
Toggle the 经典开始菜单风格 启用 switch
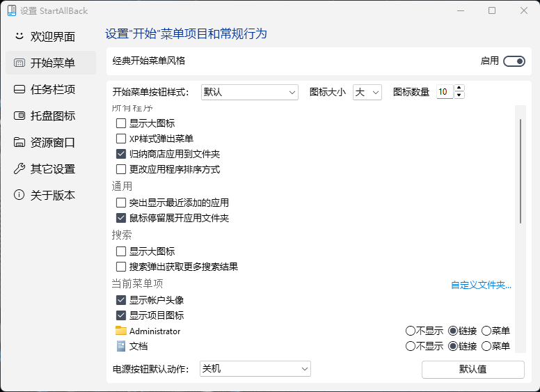514,61
